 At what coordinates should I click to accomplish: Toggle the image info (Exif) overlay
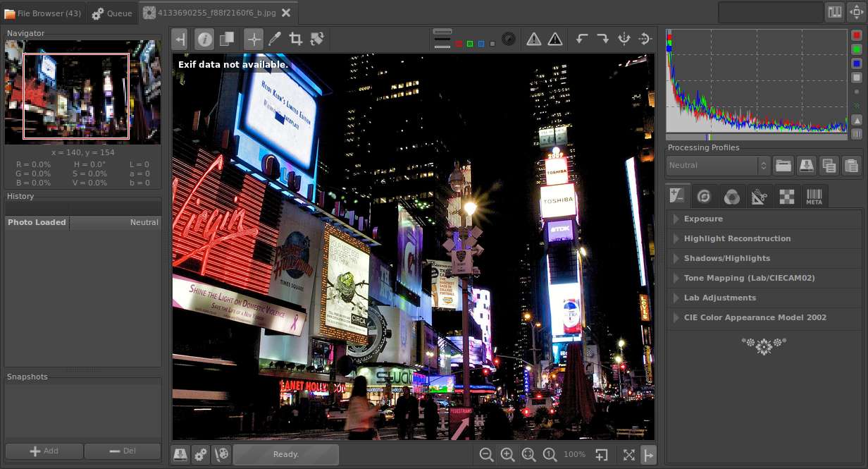point(204,39)
